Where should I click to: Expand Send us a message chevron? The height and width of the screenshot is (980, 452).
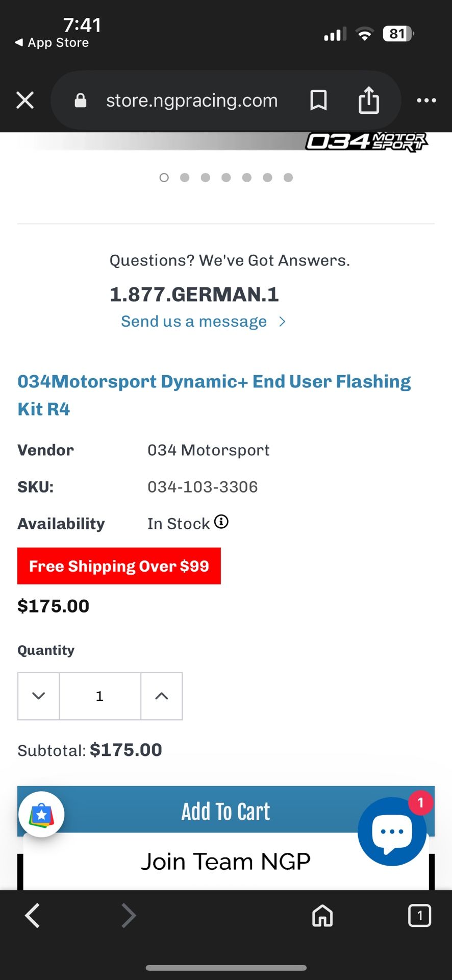(283, 321)
